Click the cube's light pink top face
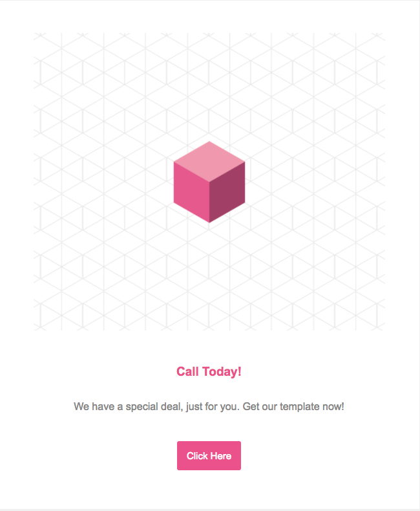 coord(209,160)
